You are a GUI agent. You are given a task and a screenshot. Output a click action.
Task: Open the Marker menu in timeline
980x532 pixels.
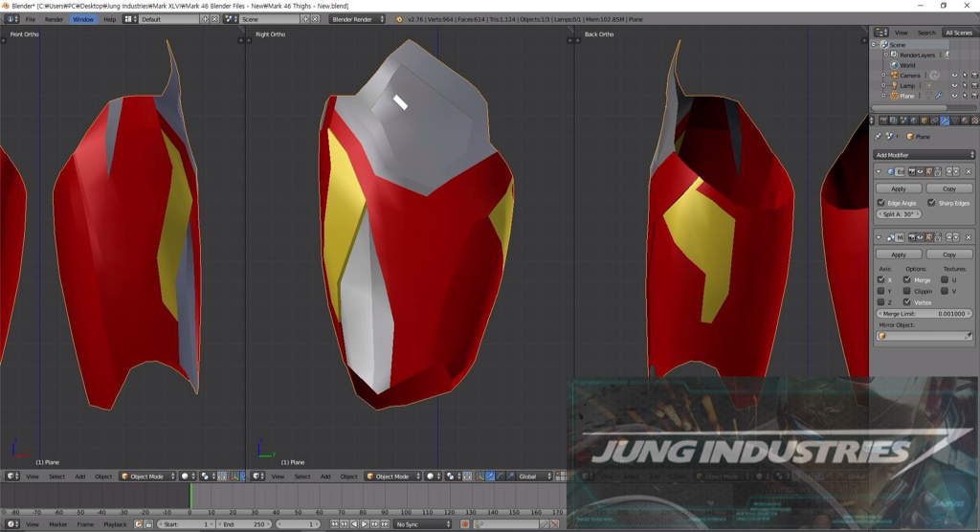tap(57, 524)
